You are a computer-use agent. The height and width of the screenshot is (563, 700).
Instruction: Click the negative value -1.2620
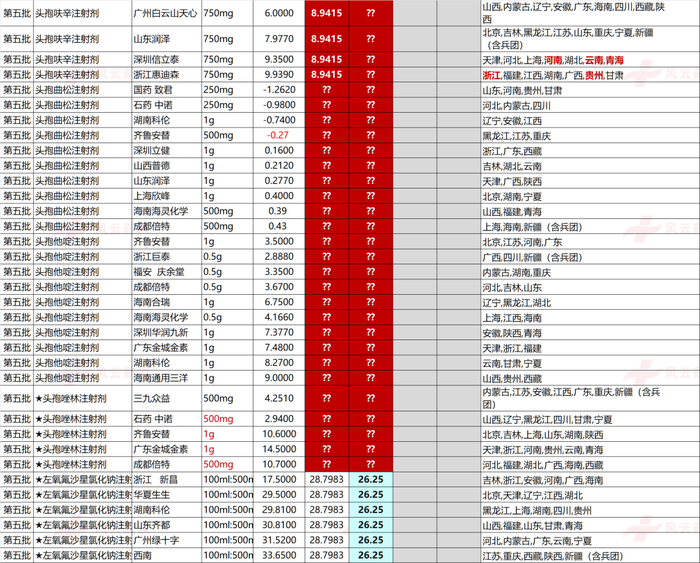[x=279, y=90]
